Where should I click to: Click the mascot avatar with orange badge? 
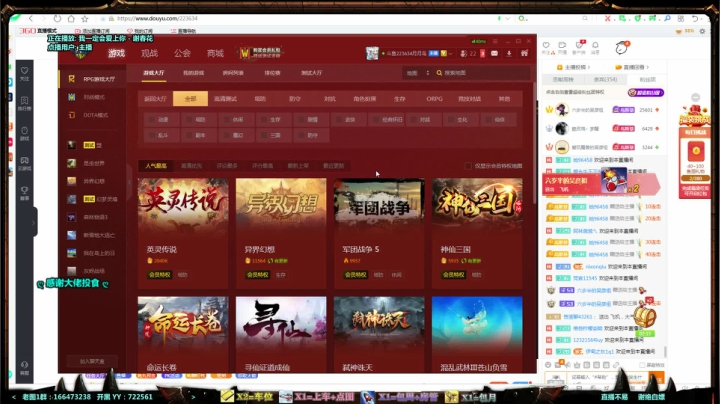click(x=622, y=47)
